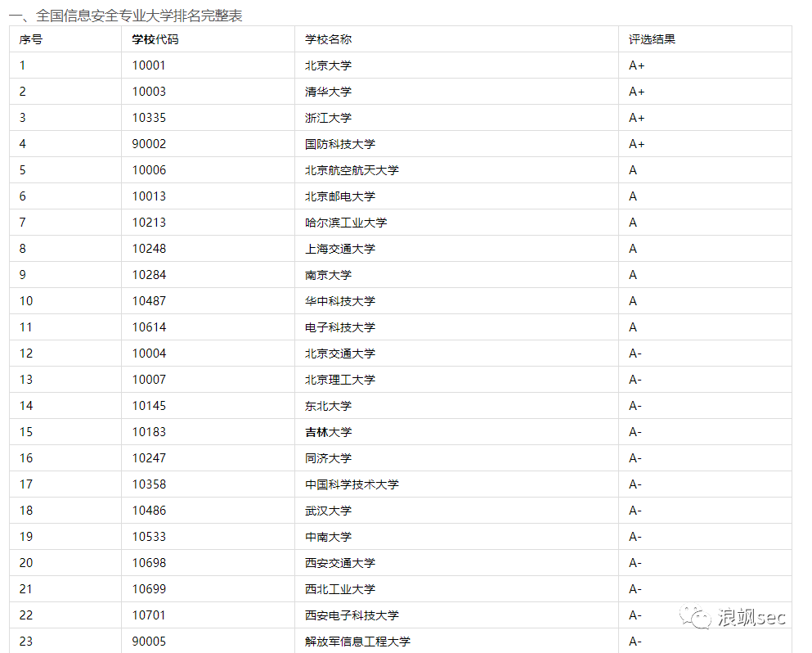Click the school name 北京大学
Screen dimensions: 812x653
click(x=329, y=65)
